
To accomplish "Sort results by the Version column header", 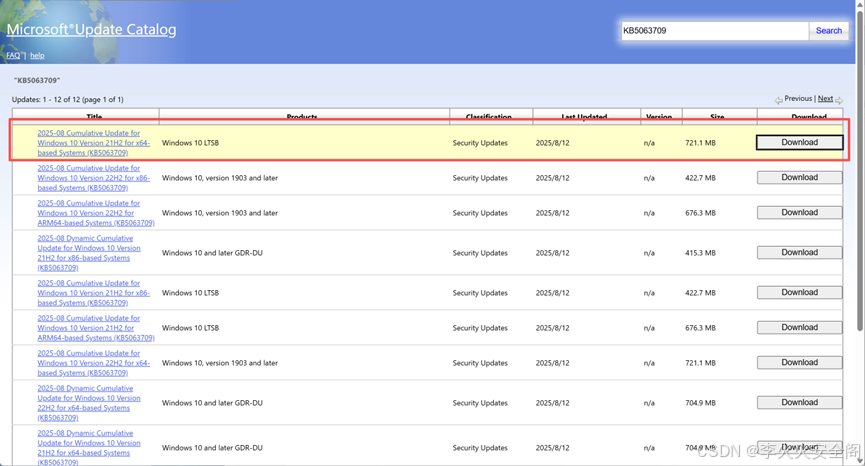I will pos(659,117).
